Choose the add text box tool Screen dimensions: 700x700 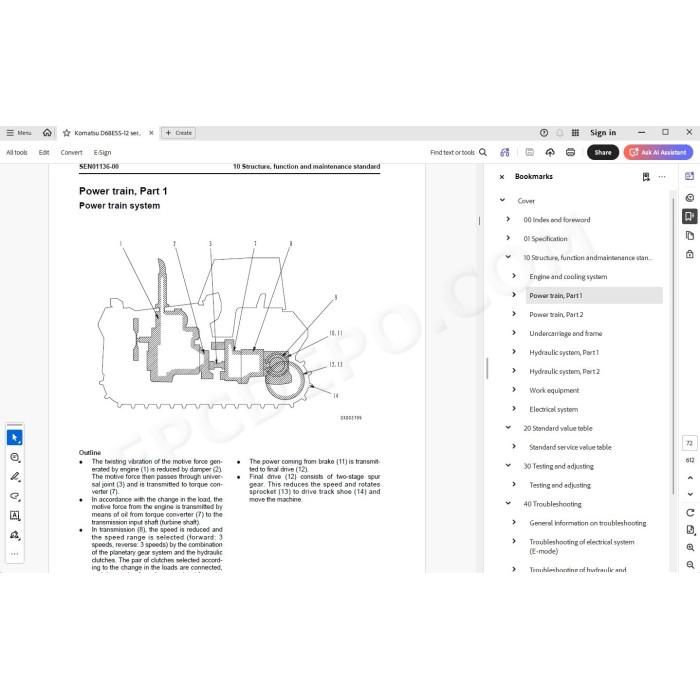pos(15,516)
